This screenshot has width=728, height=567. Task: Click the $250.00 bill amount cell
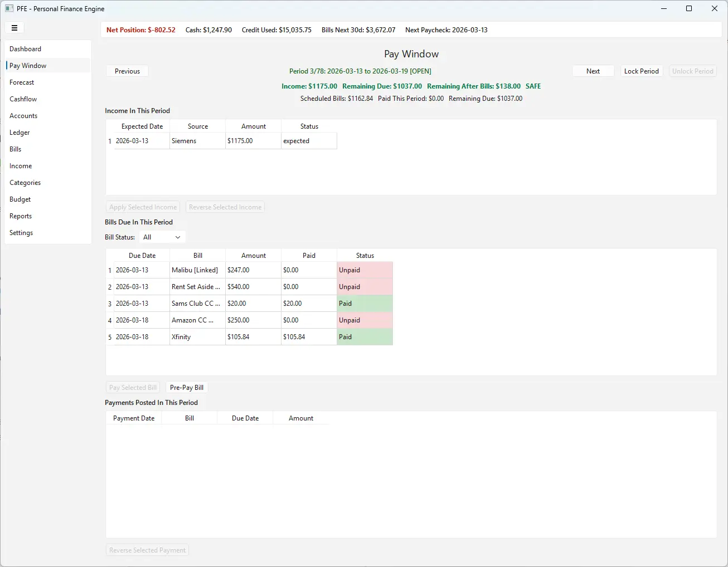254,320
